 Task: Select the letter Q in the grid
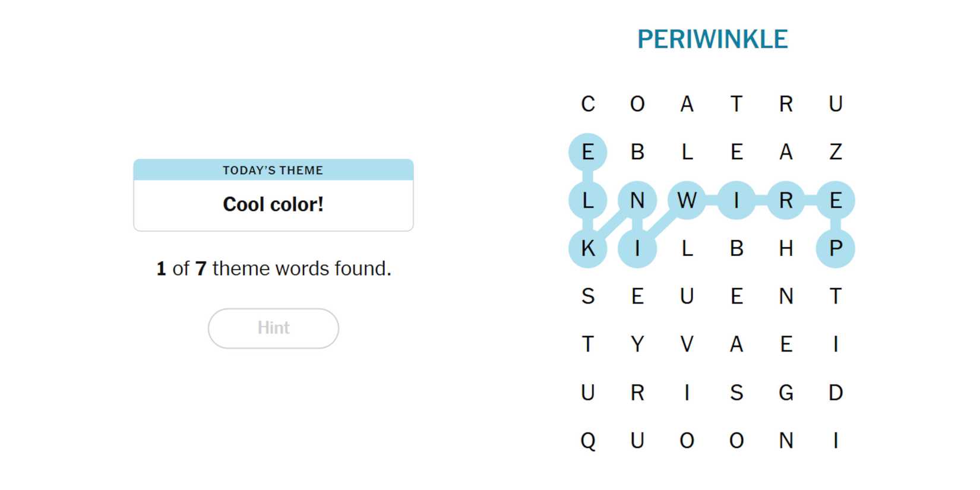(x=587, y=441)
